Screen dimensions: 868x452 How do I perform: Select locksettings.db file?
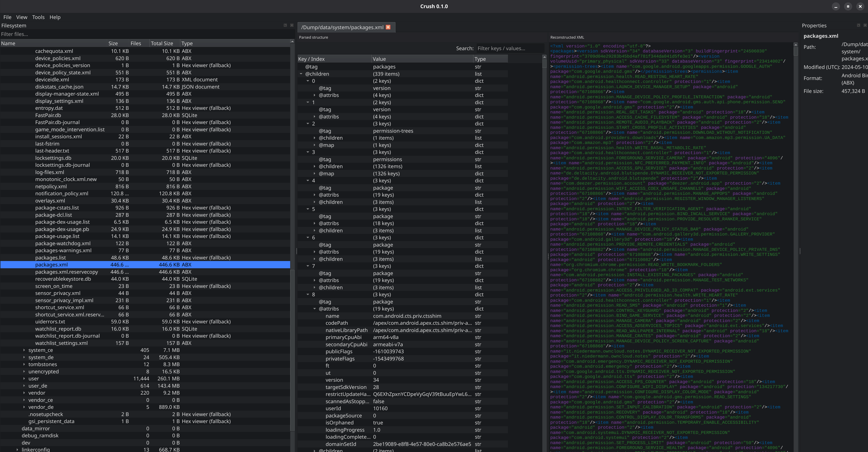(x=145, y=158)
